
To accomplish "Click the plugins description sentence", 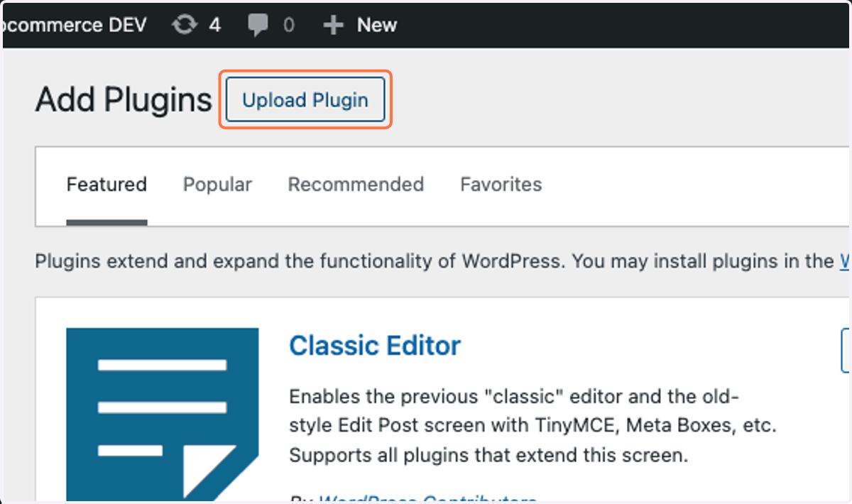I will (x=443, y=261).
